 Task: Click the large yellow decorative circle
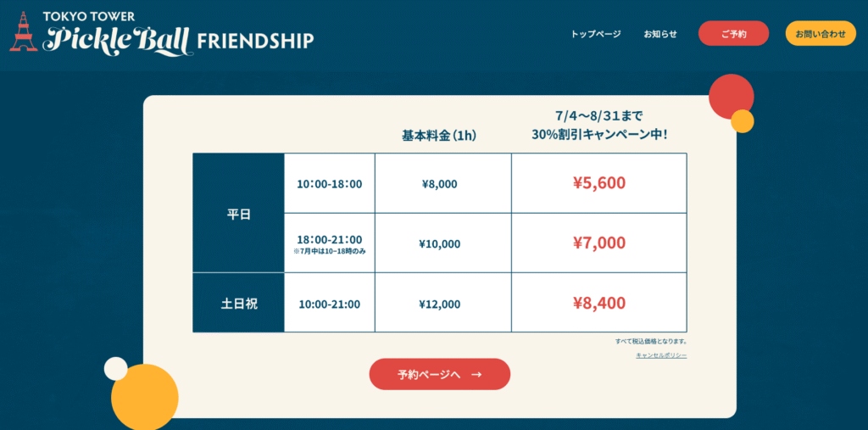(x=144, y=397)
